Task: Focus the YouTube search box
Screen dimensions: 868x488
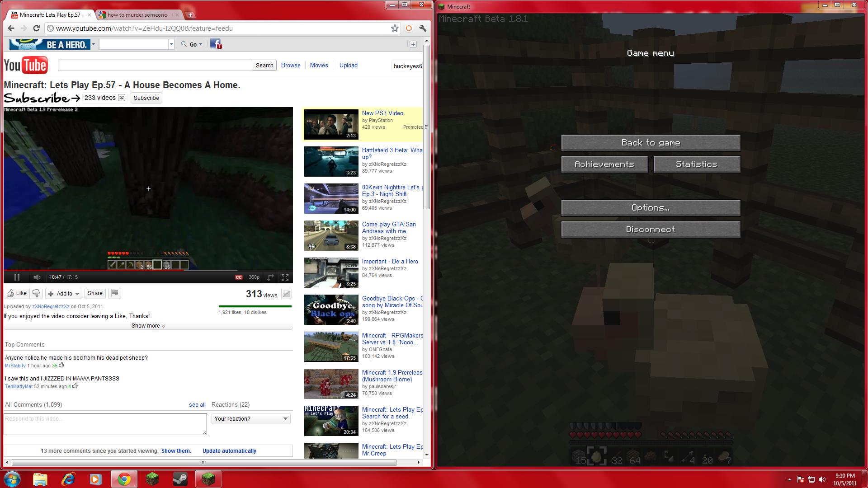Action: 155,66
